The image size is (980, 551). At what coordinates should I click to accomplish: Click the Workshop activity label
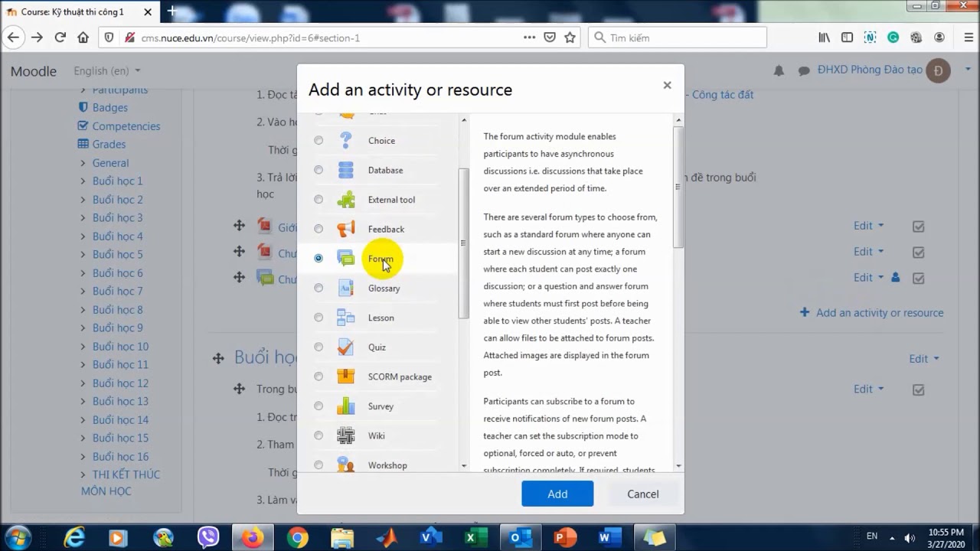387,465
